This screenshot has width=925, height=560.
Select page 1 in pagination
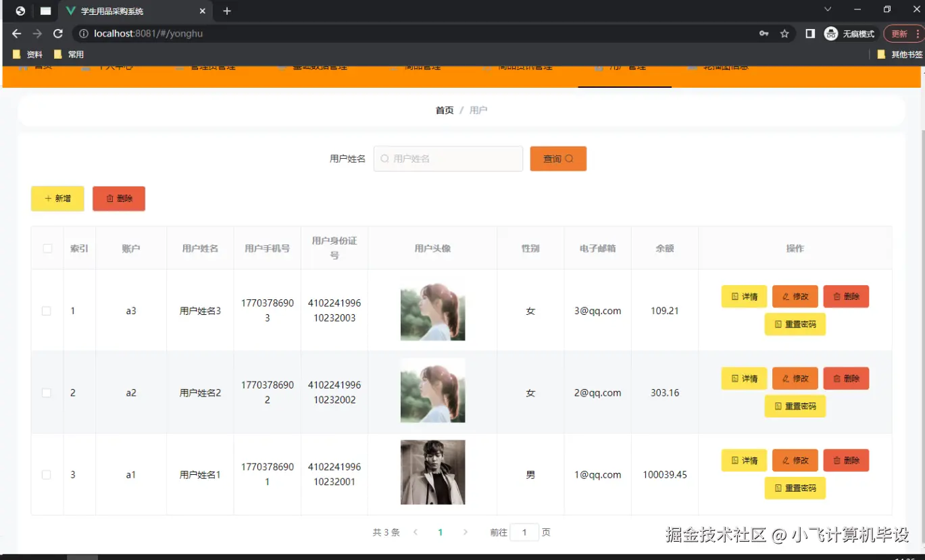[440, 532]
